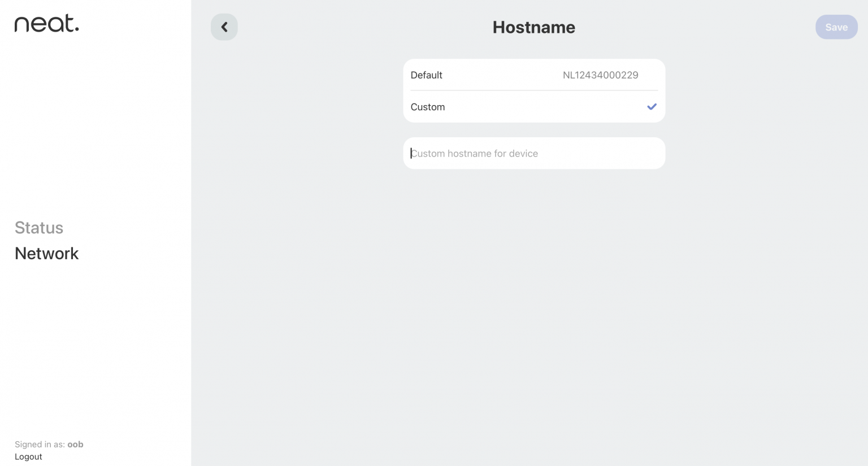
Task: Save the hostname configuration
Action: pyautogui.click(x=836, y=27)
